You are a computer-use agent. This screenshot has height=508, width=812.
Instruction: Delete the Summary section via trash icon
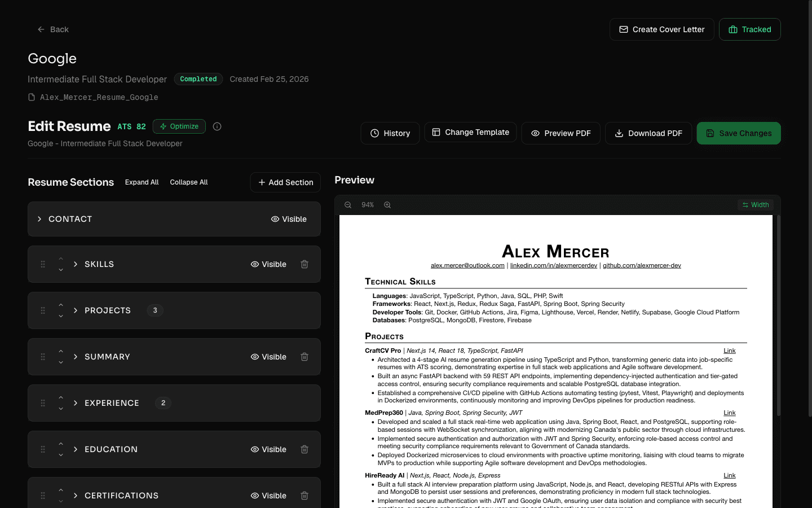tap(304, 357)
